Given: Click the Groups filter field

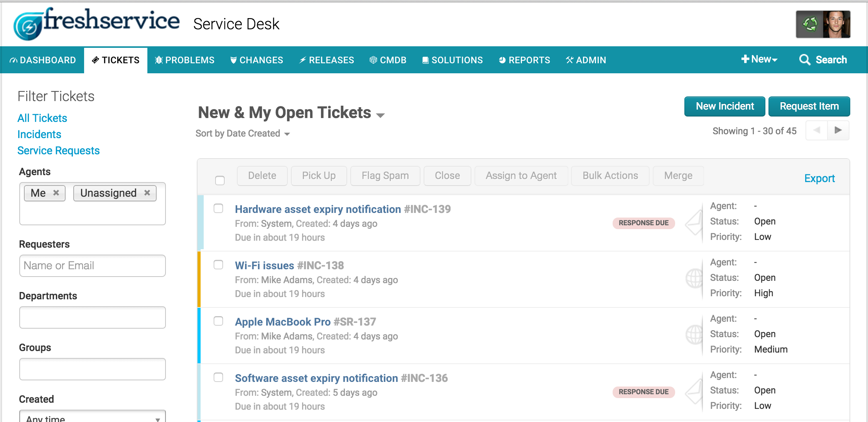Looking at the screenshot, I should pyautogui.click(x=93, y=369).
